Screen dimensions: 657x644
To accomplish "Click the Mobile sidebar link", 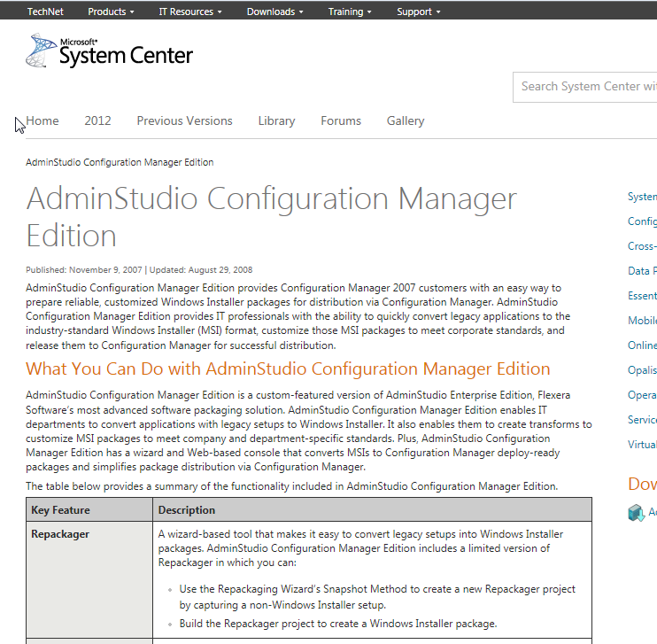I will tap(642, 321).
